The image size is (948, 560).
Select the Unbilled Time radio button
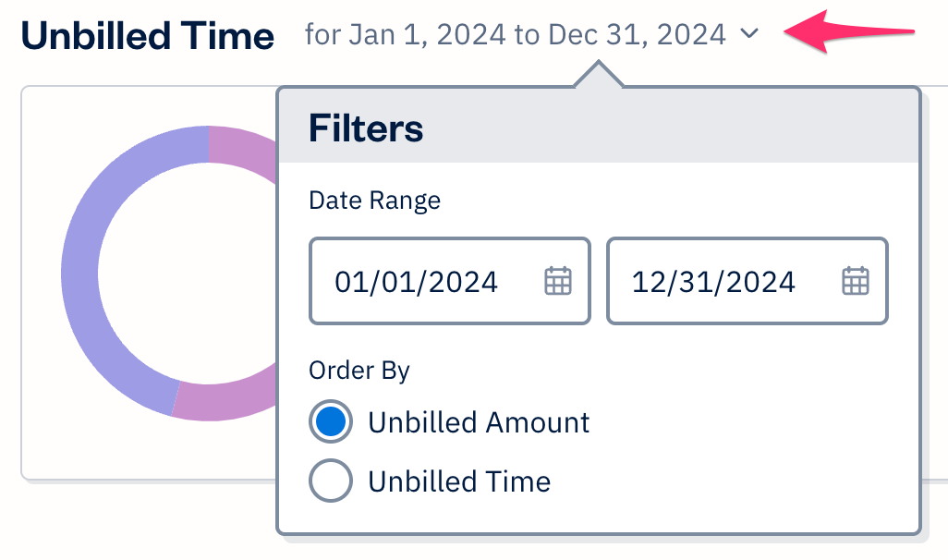[x=331, y=481]
